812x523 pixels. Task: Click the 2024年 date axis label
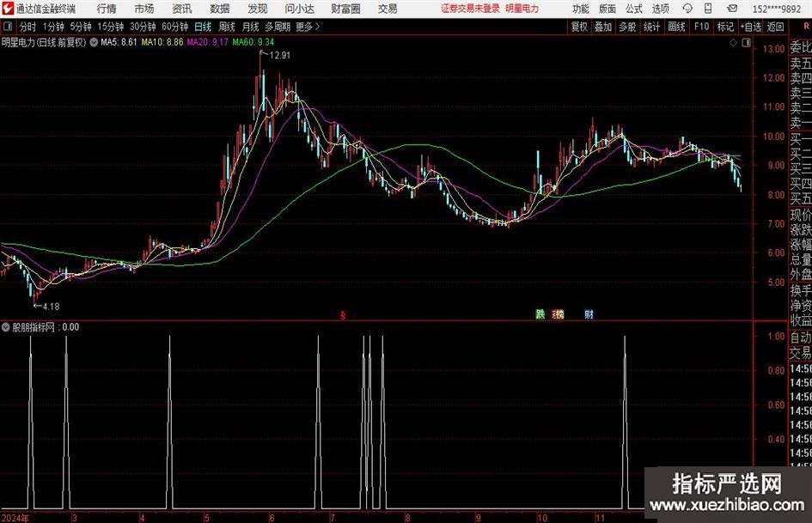point(15,518)
